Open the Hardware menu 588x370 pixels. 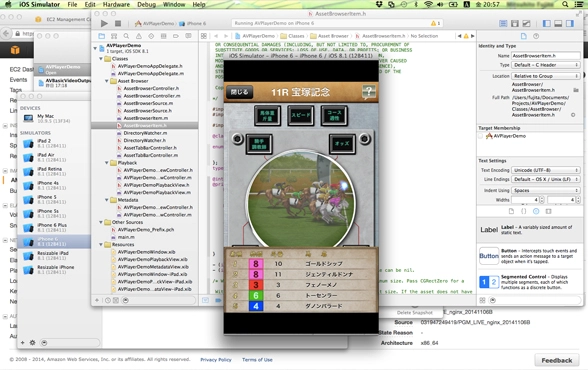coord(116,4)
